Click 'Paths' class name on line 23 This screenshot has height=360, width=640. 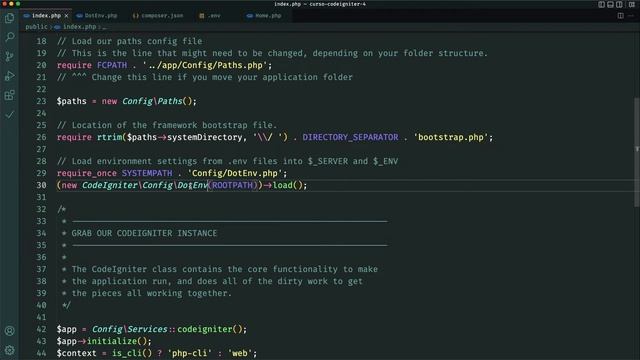tap(170, 101)
